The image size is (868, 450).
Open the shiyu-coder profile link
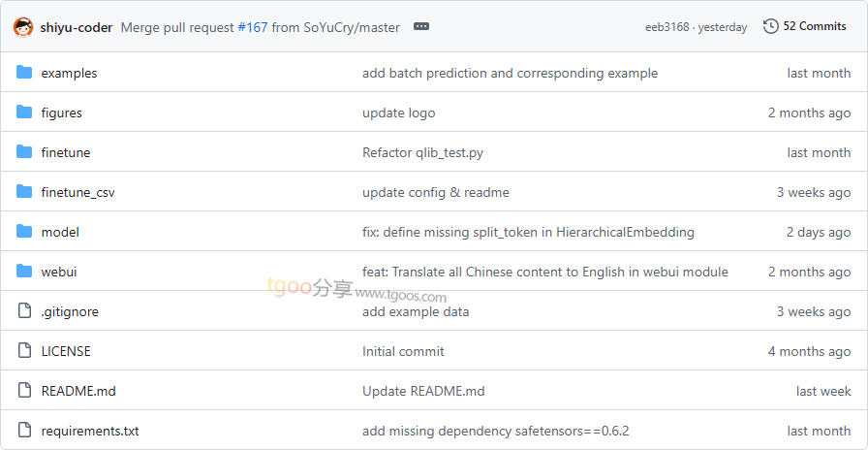77,27
